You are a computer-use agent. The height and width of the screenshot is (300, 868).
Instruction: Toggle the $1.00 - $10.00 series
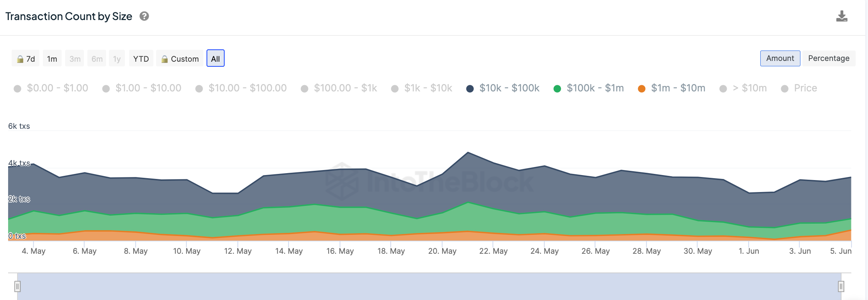click(142, 88)
